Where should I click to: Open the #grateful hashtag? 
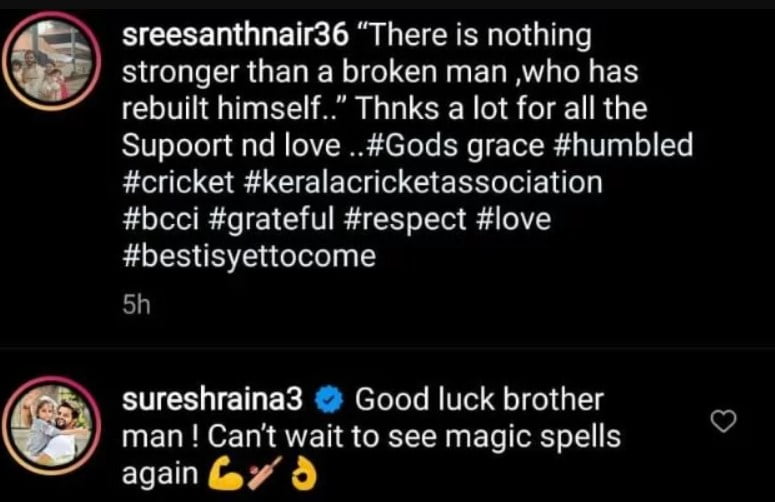pyautogui.click(x=272, y=220)
